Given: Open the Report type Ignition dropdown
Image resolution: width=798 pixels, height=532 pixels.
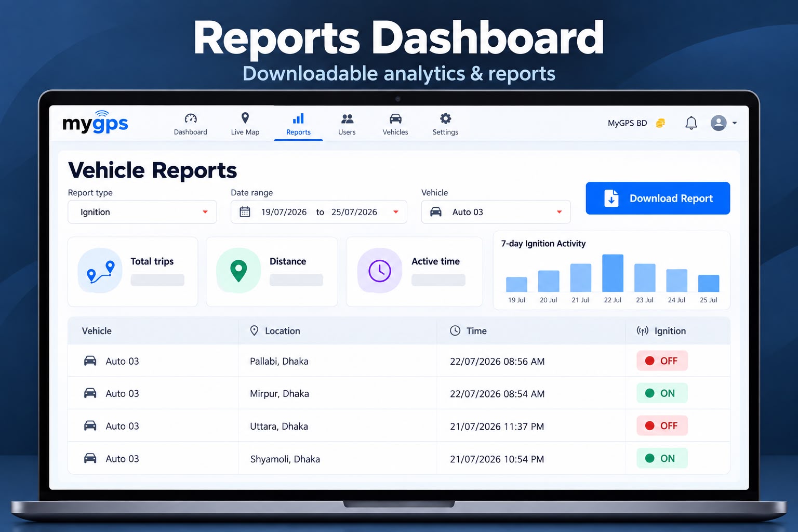Looking at the screenshot, I should [x=142, y=212].
